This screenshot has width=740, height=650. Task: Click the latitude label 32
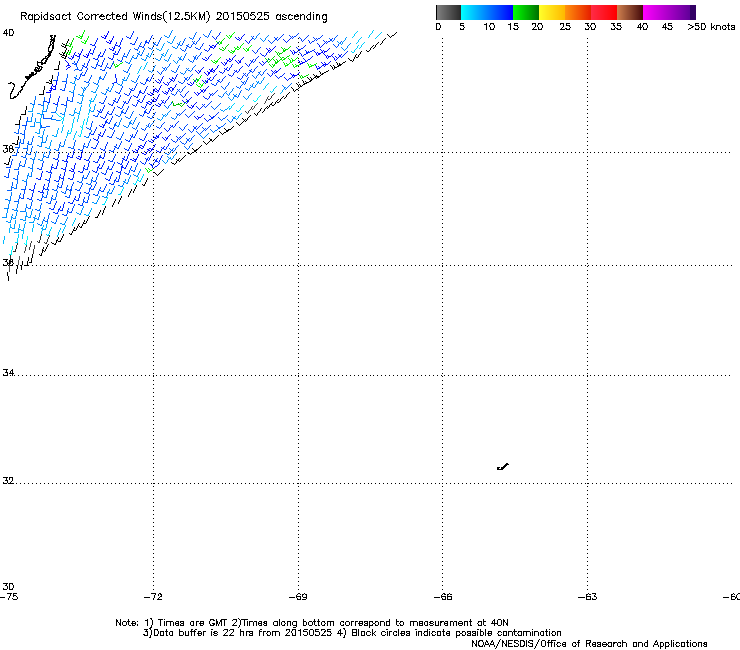(x=8, y=481)
